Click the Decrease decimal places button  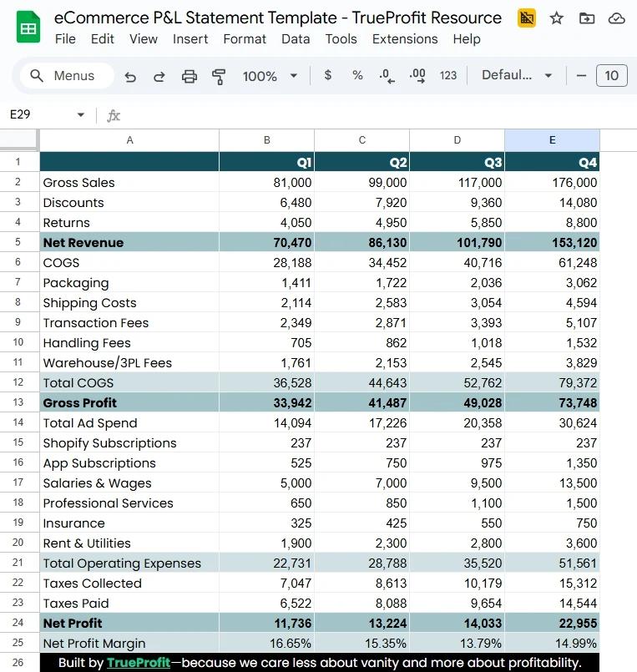pyautogui.click(x=387, y=75)
